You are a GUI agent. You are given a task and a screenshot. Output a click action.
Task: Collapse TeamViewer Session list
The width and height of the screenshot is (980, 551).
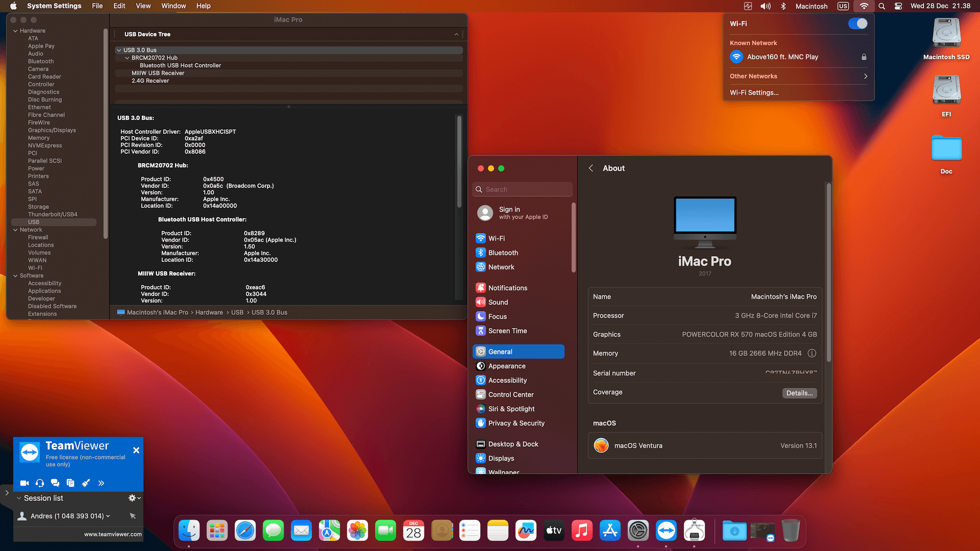(x=19, y=498)
